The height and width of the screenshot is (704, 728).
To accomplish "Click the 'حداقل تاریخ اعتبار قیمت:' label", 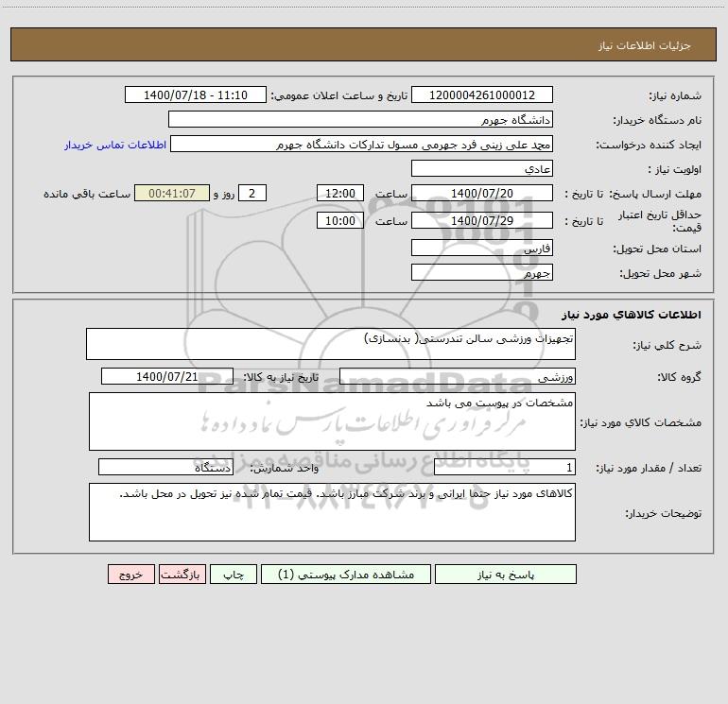I will 660,221.
